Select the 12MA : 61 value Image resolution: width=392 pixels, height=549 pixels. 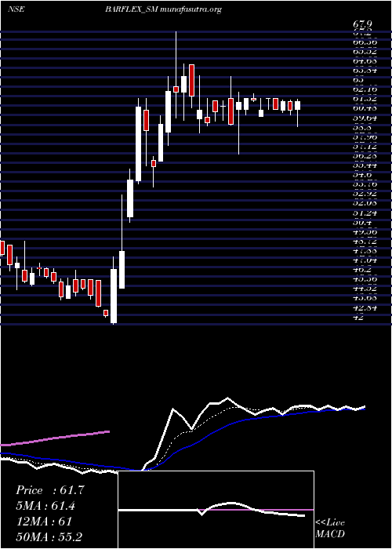tap(44, 522)
